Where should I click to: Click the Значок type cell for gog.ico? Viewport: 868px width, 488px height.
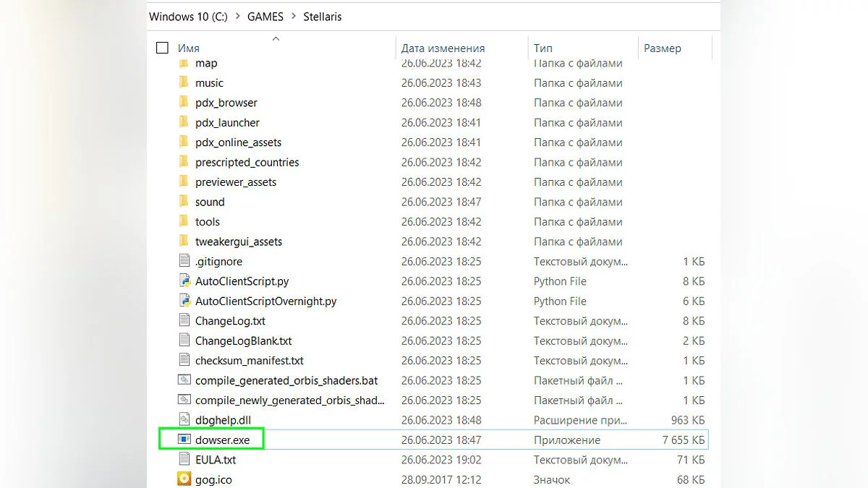552,479
